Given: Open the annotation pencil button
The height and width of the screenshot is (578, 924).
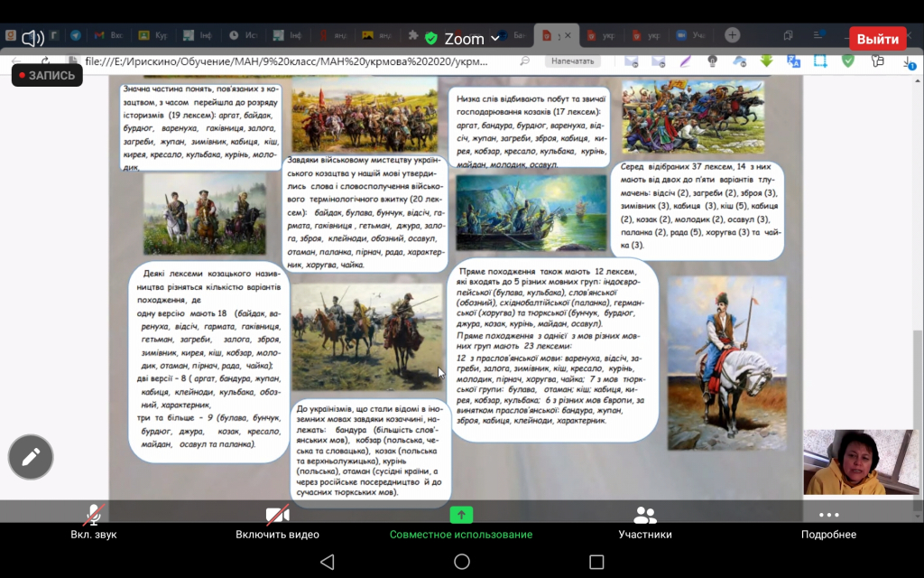Looking at the screenshot, I should click(31, 456).
